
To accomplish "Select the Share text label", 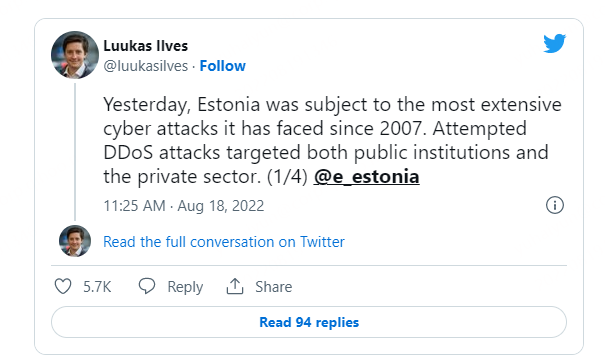I will click(274, 287).
